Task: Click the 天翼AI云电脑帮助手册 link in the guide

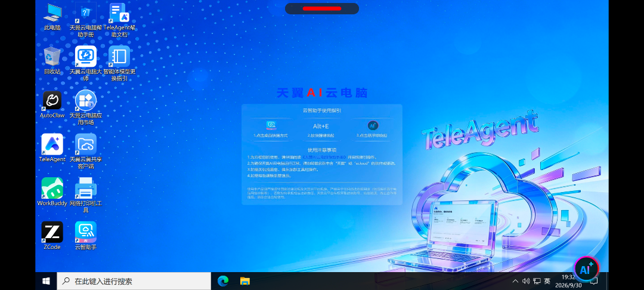Action: 324,158
